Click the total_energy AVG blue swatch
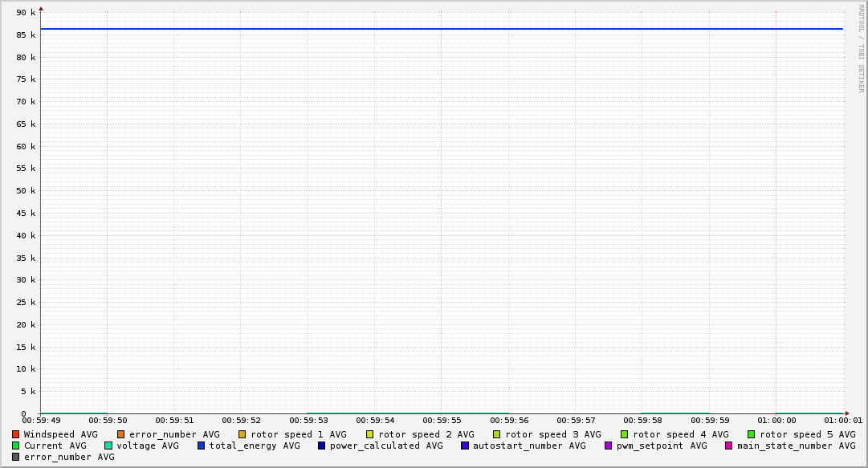868x468 pixels. click(202, 446)
